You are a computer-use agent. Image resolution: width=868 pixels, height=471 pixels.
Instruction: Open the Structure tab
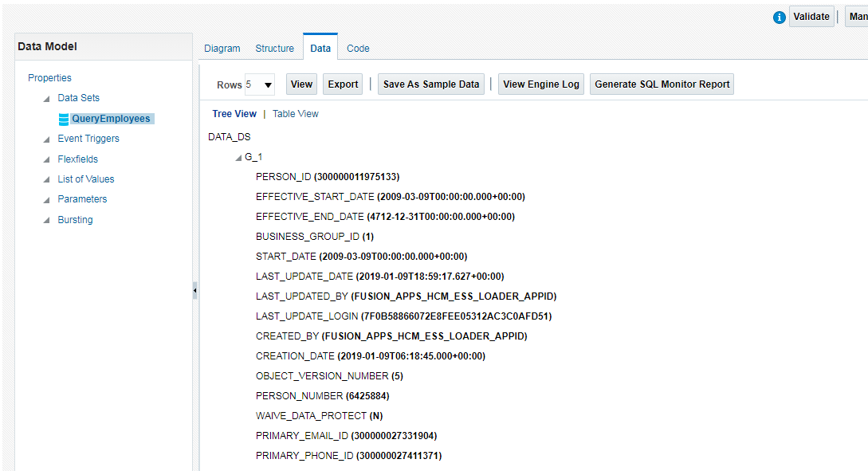[274, 49]
